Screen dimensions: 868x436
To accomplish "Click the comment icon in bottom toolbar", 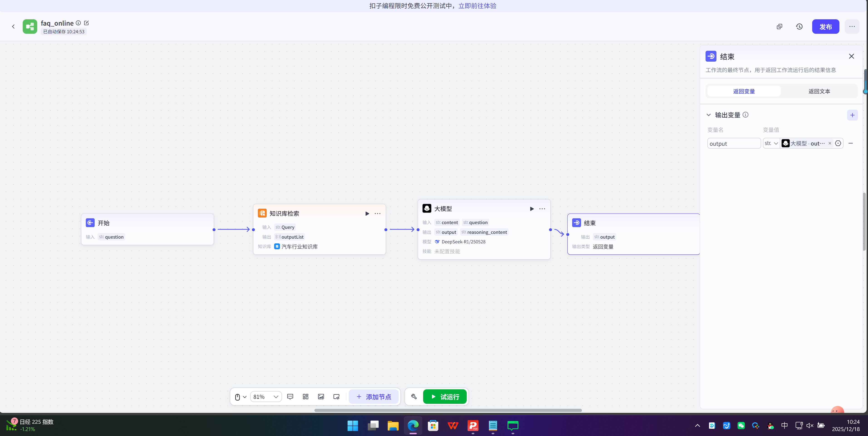I will pyautogui.click(x=290, y=397).
